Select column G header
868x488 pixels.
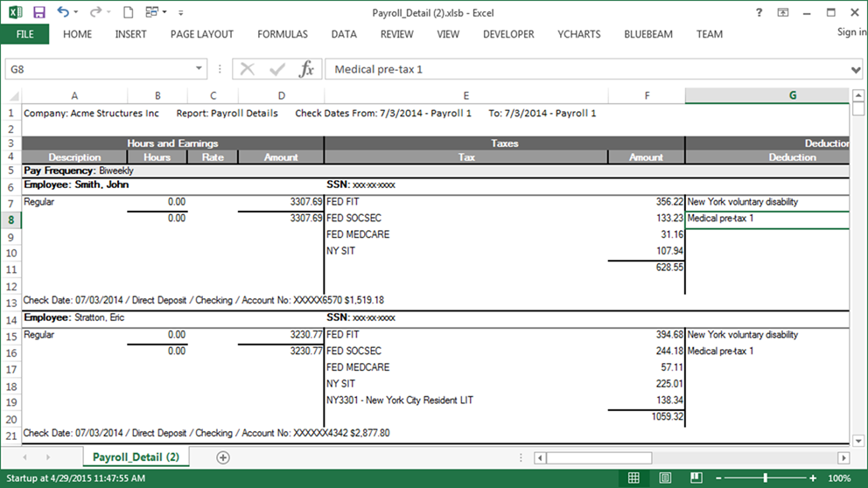[x=766, y=95]
